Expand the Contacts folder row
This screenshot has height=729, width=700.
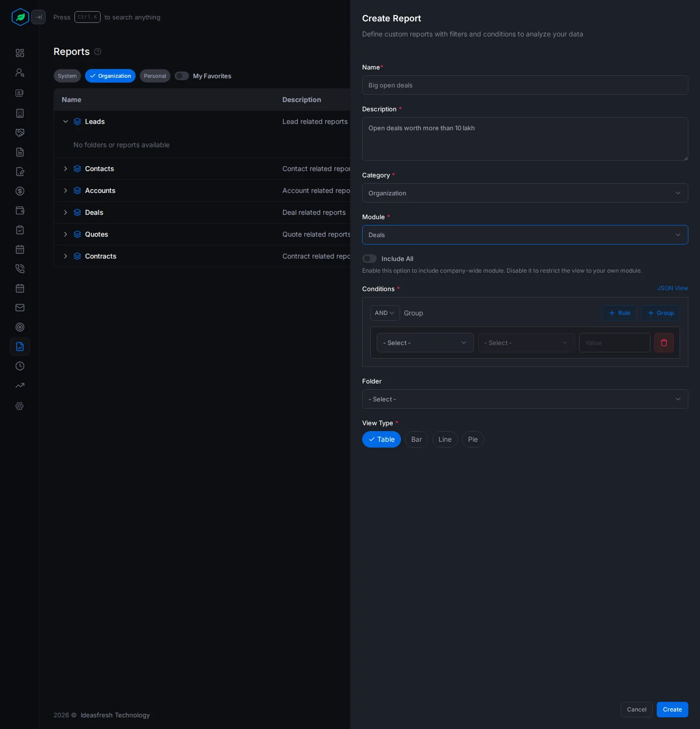point(66,169)
